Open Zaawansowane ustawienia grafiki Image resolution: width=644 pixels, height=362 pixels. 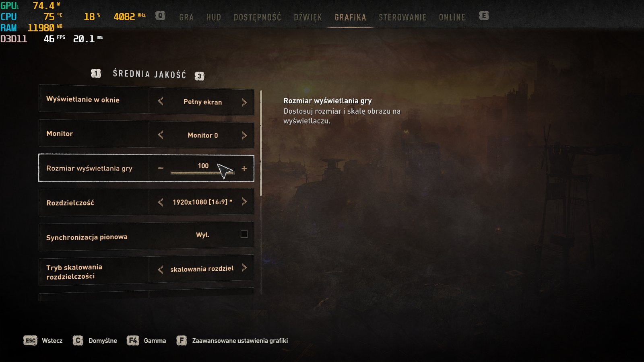click(x=240, y=341)
